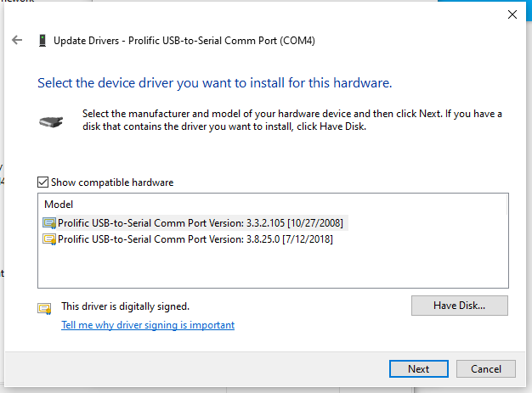Click the 'Show compatible hardware' label text
This screenshot has height=393, width=532.
point(111,182)
